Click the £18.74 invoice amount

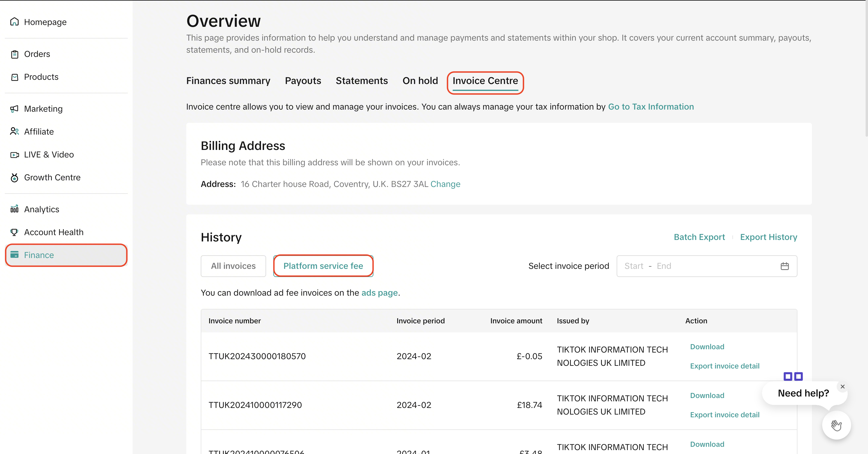(x=530, y=405)
